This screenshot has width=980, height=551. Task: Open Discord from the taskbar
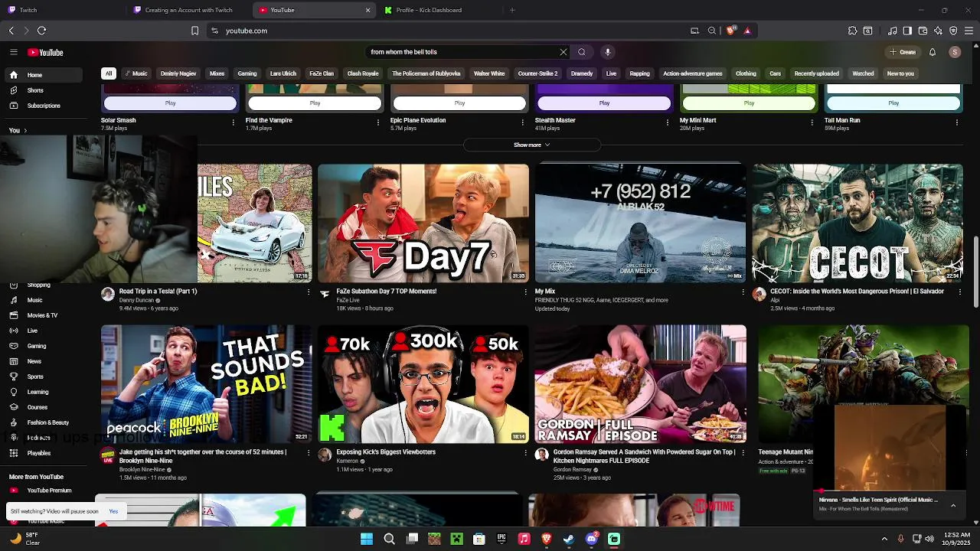[x=591, y=539]
